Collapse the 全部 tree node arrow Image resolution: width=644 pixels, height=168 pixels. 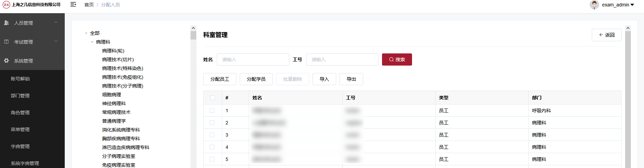[86, 33]
